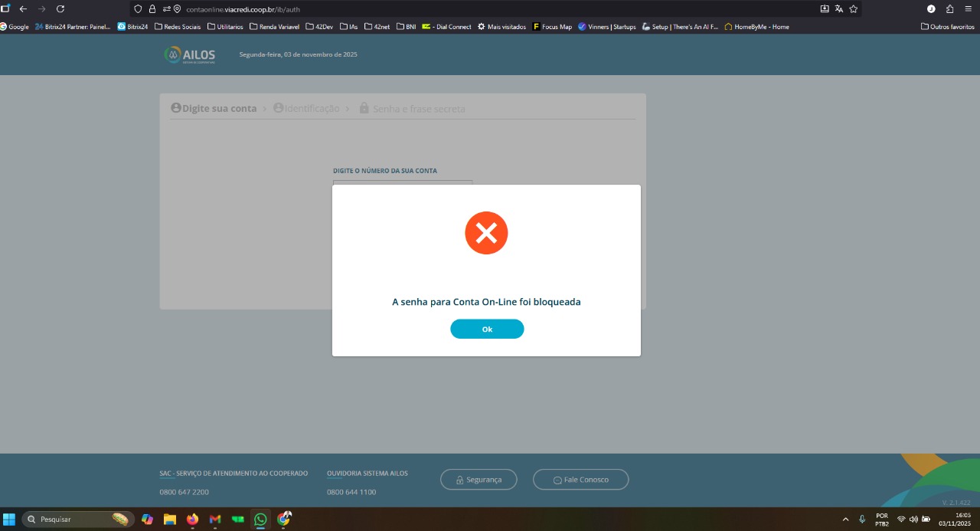Show hidden icons in system tray
980x531 pixels.
845,520
